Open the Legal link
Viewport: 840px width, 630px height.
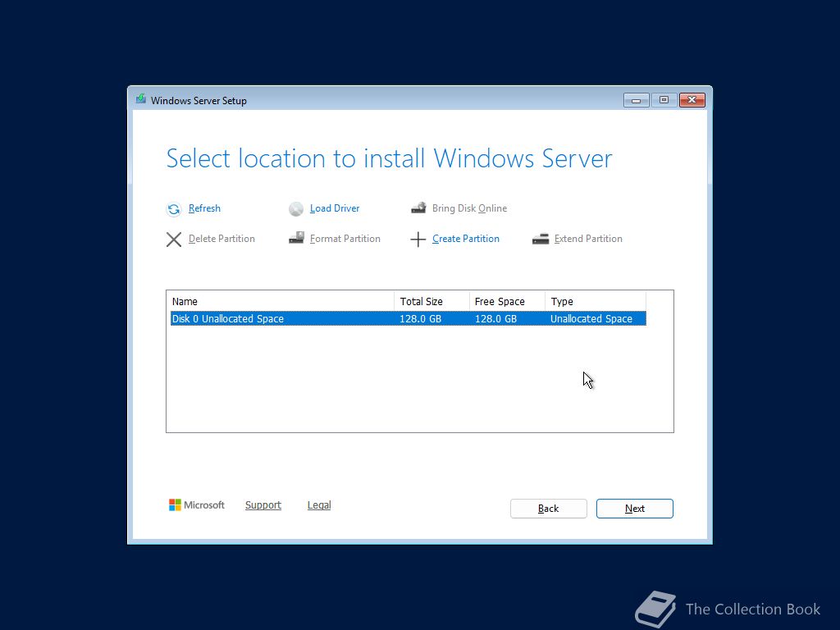pyautogui.click(x=319, y=505)
